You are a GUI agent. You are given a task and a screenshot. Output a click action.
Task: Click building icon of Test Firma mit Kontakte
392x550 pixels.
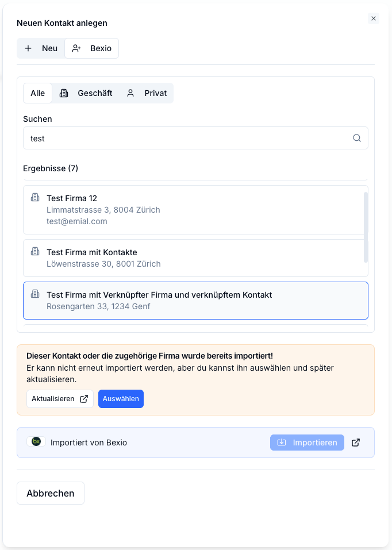click(35, 251)
